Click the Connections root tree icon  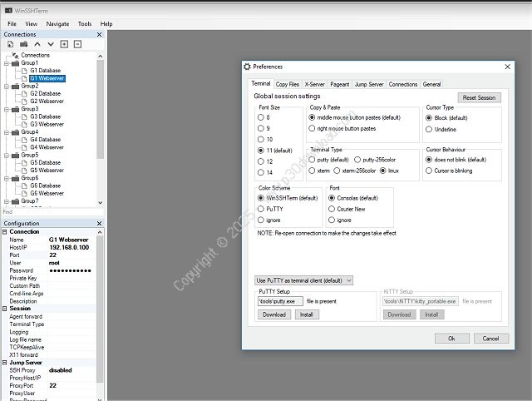pos(15,55)
